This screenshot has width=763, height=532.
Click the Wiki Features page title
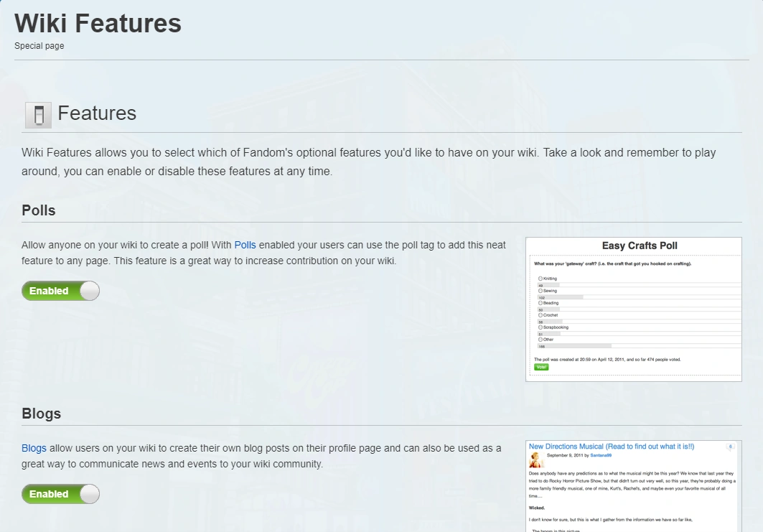pyautogui.click(x=98, y=23)
